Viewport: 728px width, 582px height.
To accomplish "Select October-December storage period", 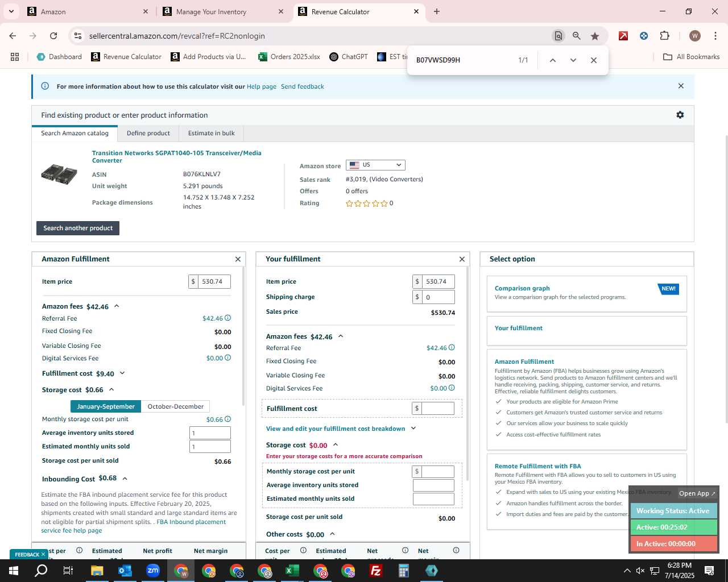I will (175, 406).
